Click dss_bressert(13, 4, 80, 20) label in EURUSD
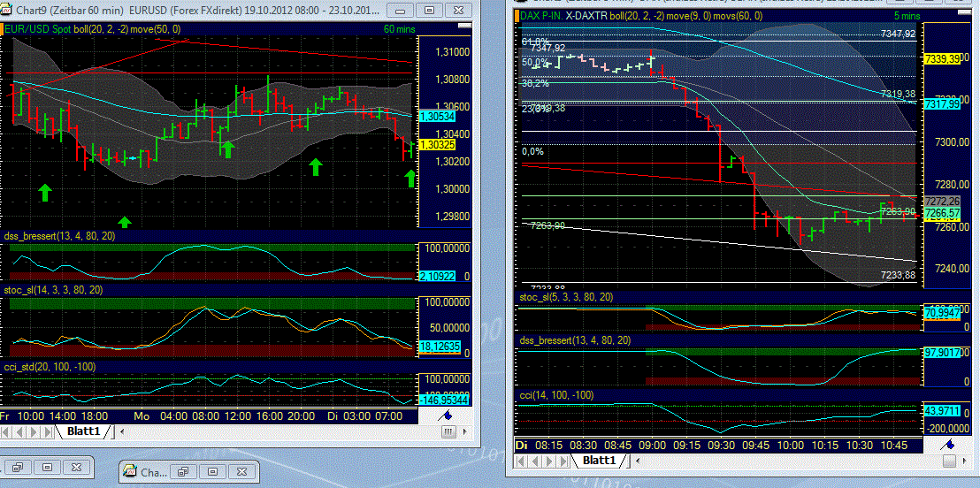Viewport: 980px width, 488px height. point(60,236)
